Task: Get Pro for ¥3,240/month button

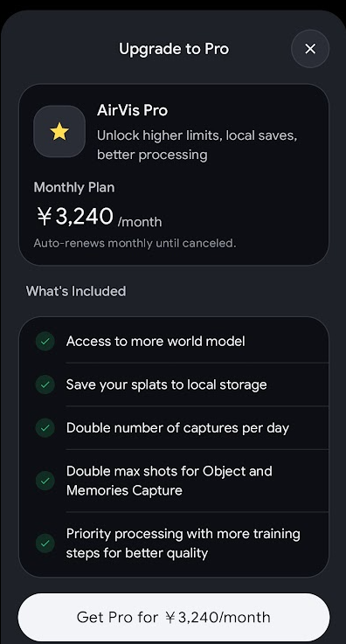Action: tap(174, 617)
